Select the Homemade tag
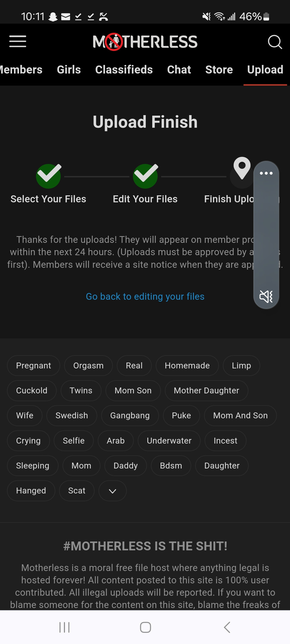The width and height of the screenshot is (290, 644). tap(187, 365)
